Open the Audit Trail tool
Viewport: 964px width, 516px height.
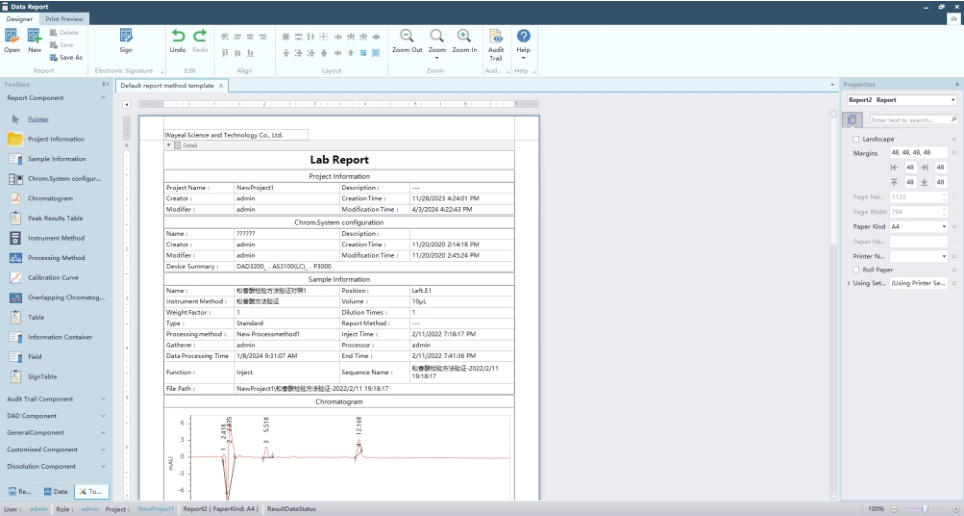pyautogui.click(x=496, y=39)
